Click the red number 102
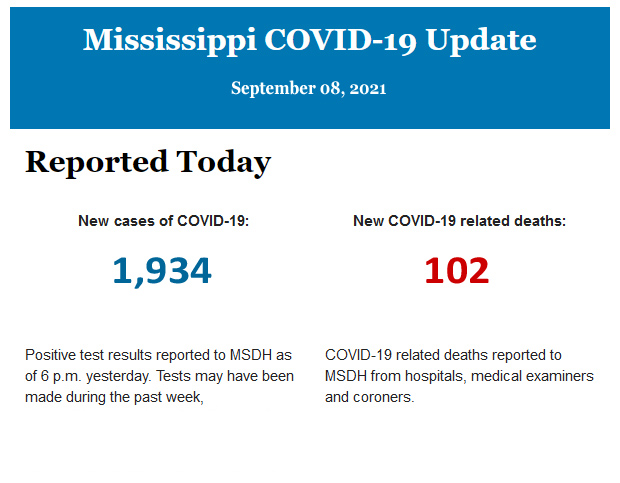 pyautogui.click(x=457, y=270)
